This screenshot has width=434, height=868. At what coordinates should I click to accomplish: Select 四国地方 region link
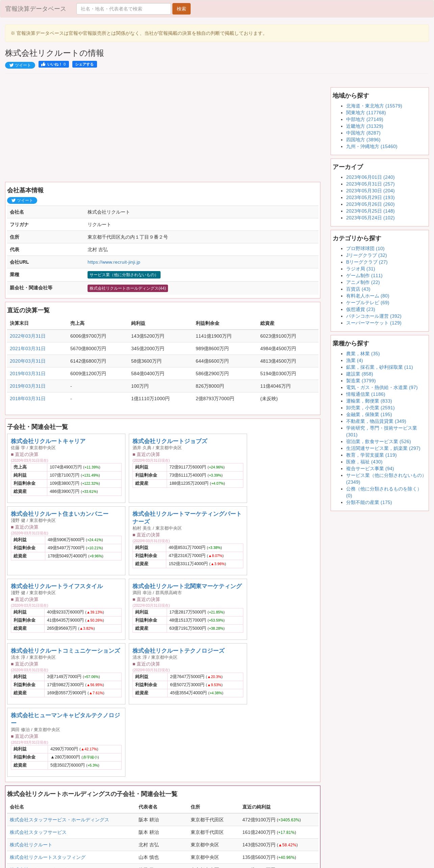(x=363, y=140)
